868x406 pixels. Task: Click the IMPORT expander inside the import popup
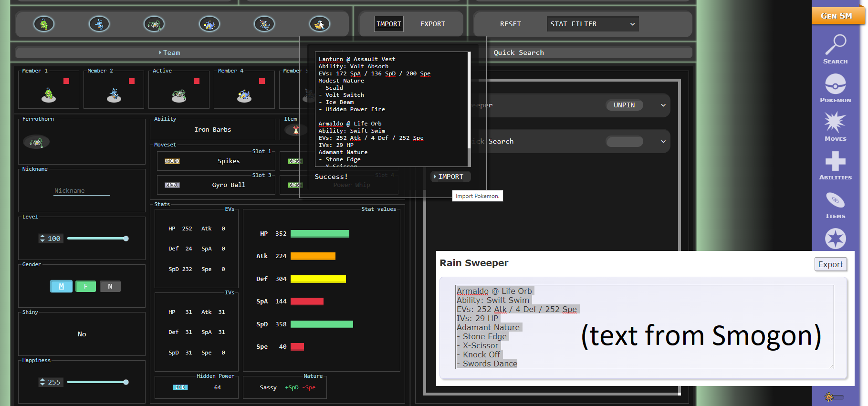coord(450,177)
